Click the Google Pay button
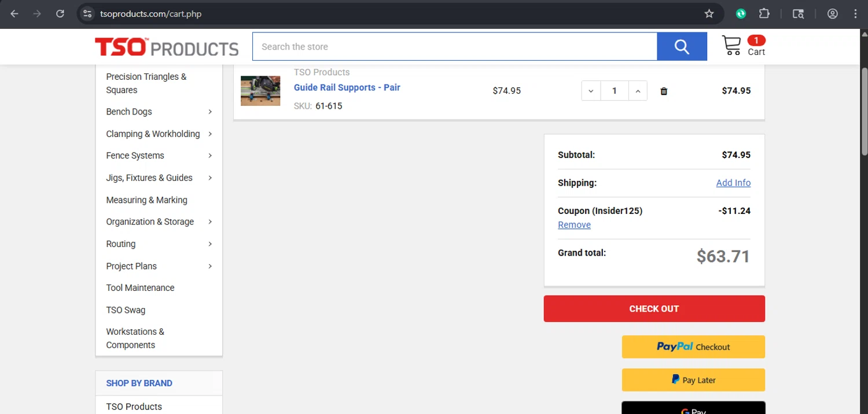Viewport: 868px width, 414px height. click(x=693, y=408)
